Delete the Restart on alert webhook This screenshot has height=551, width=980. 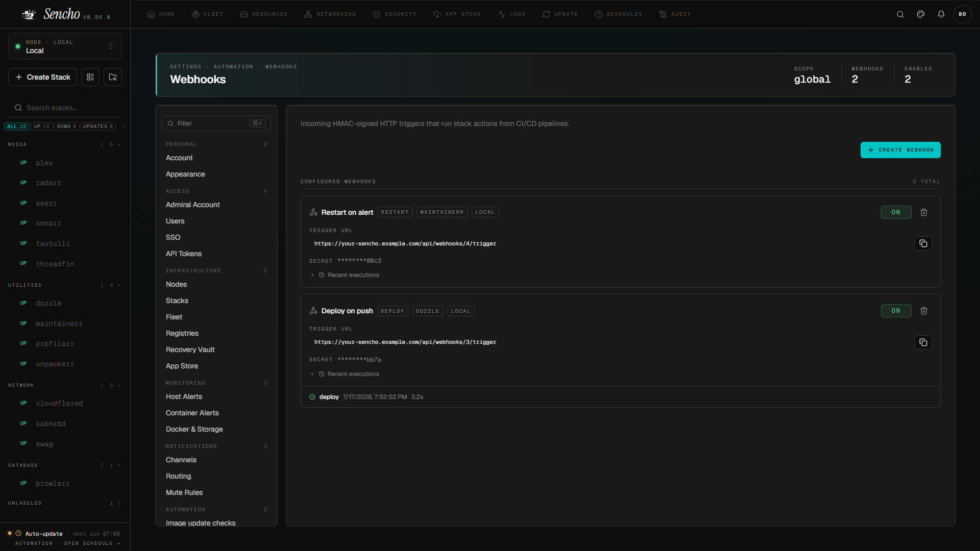click(924, 212)
